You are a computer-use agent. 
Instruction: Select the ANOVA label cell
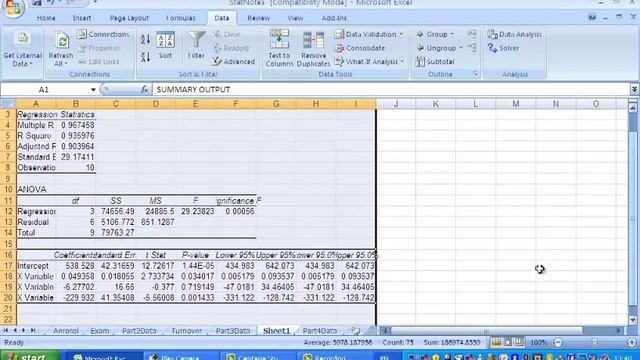tap(36, 189)
